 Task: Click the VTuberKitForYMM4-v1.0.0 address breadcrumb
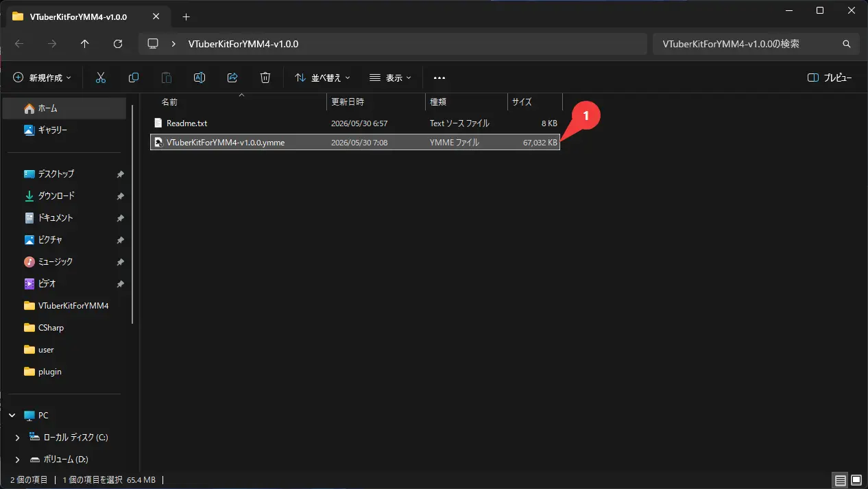243,43
